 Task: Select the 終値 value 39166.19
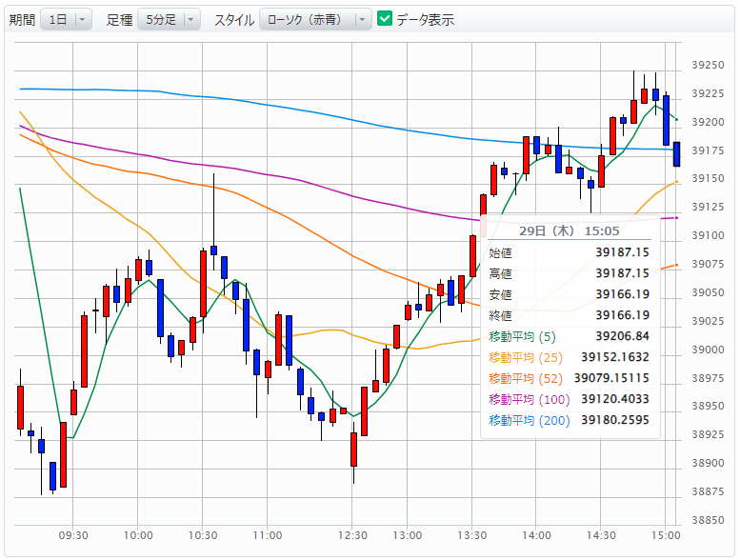pyautogui.click(x=622, y=315)
